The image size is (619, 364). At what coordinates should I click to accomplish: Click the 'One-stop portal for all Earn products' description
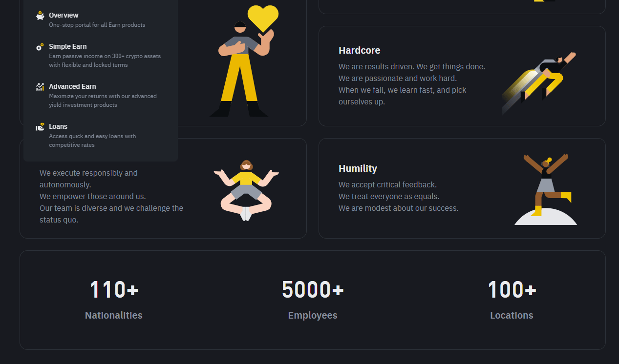[97, 25]
